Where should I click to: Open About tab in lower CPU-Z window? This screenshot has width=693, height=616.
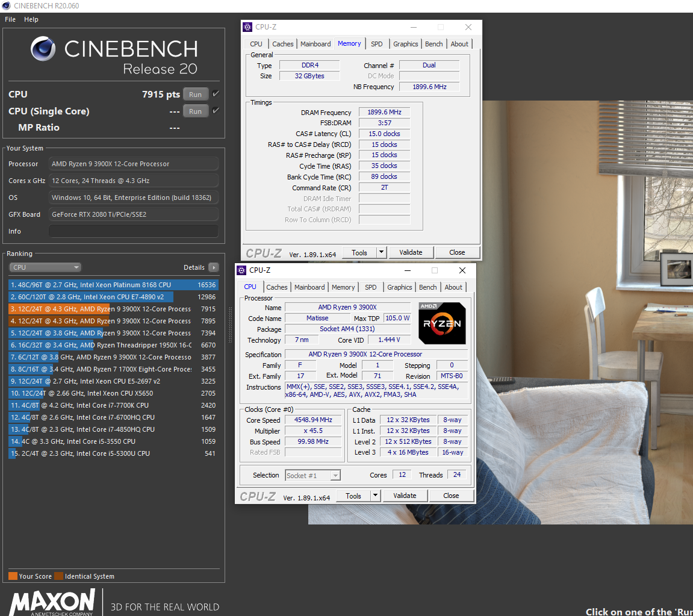tap(453, 287)
